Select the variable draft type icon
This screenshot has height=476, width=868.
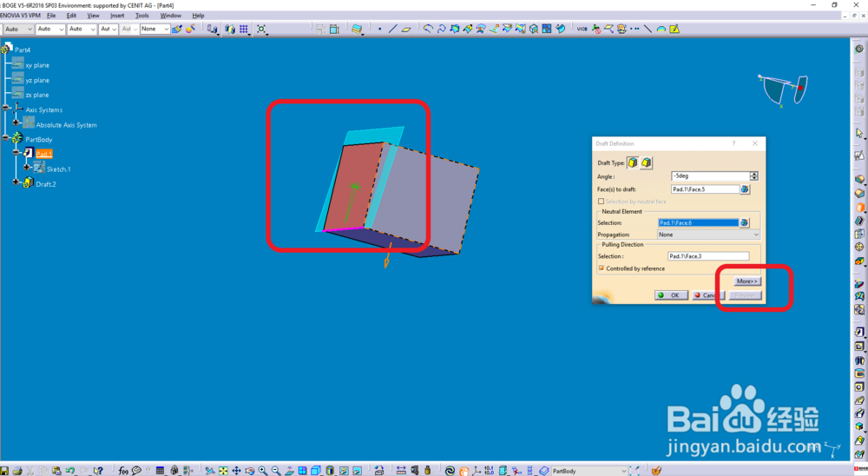[646, 162]
